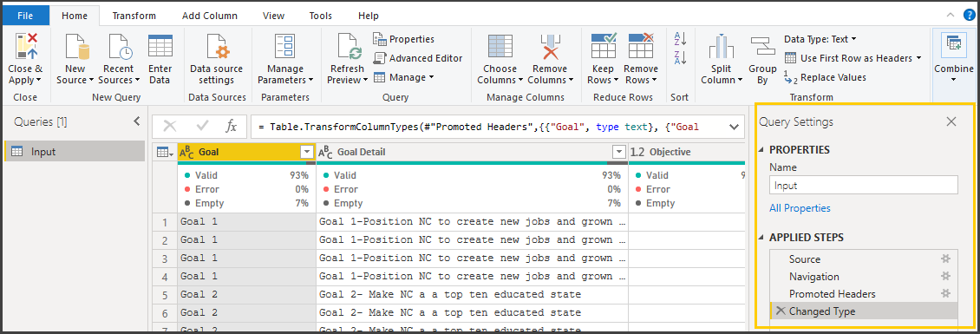Confirm the formula bar entry
This screenshot has width=980, height=334.
click(x=202, y=127)
